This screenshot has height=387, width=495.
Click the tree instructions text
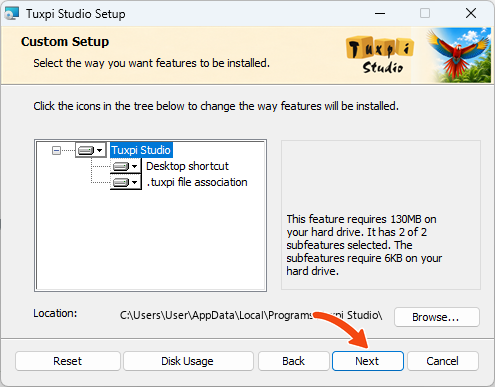(216, 106)
